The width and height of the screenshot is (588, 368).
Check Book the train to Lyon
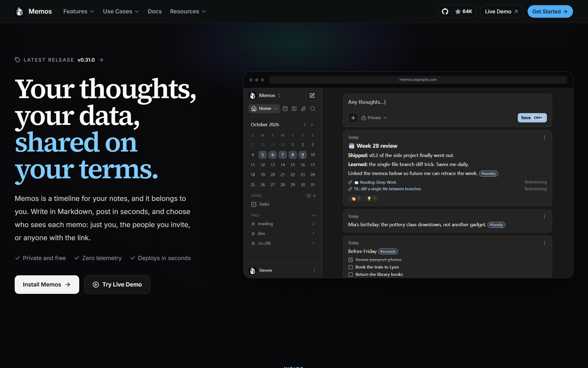[x=351, y=267]
